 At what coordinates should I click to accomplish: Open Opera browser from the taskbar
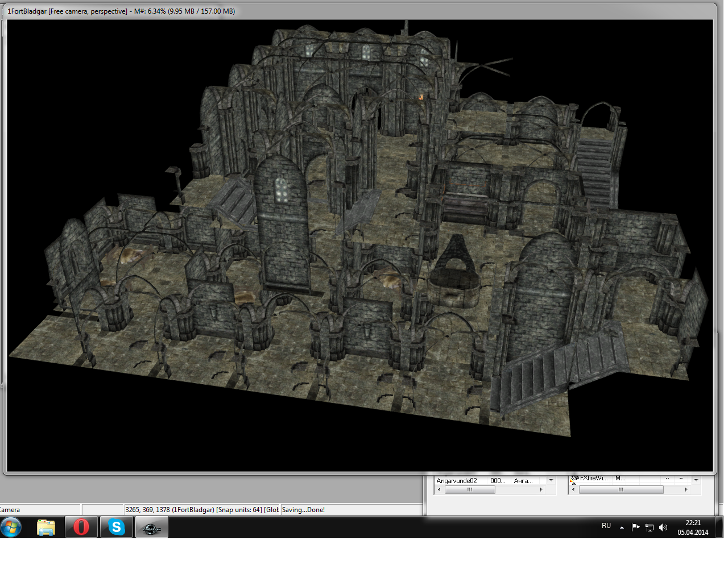(81, 527)
